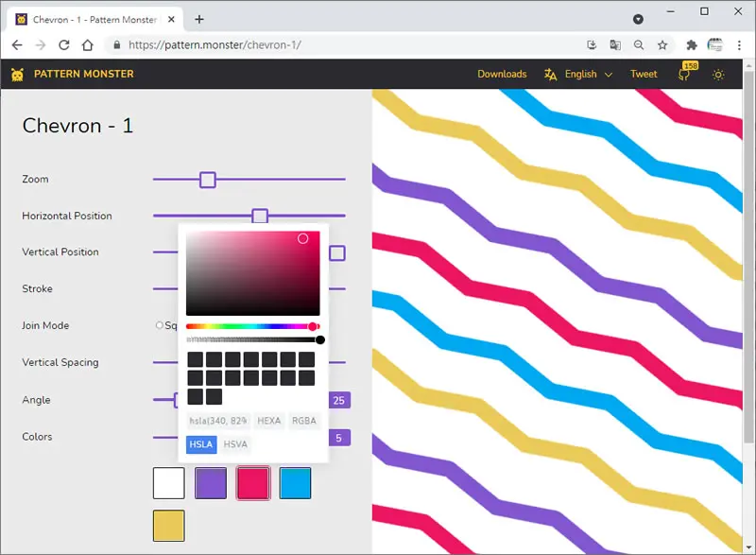This screenshot has height=555, width=756.
Task: Click the browser extensions puzzle icon
Action: coord(692,45)
